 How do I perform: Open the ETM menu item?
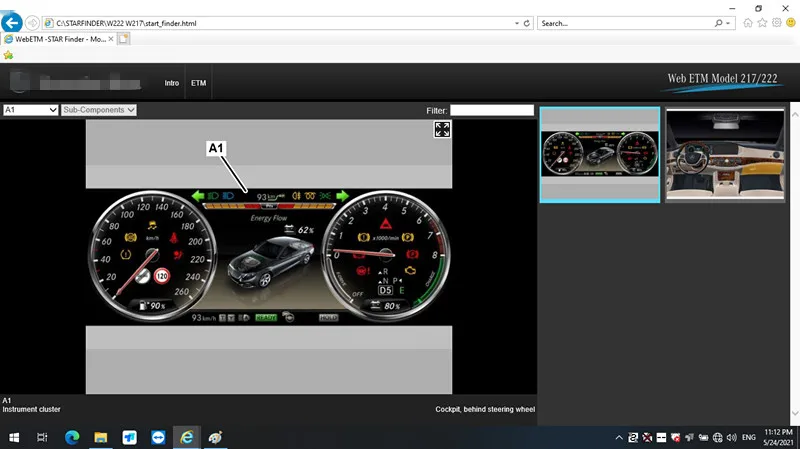coord(198,83)
